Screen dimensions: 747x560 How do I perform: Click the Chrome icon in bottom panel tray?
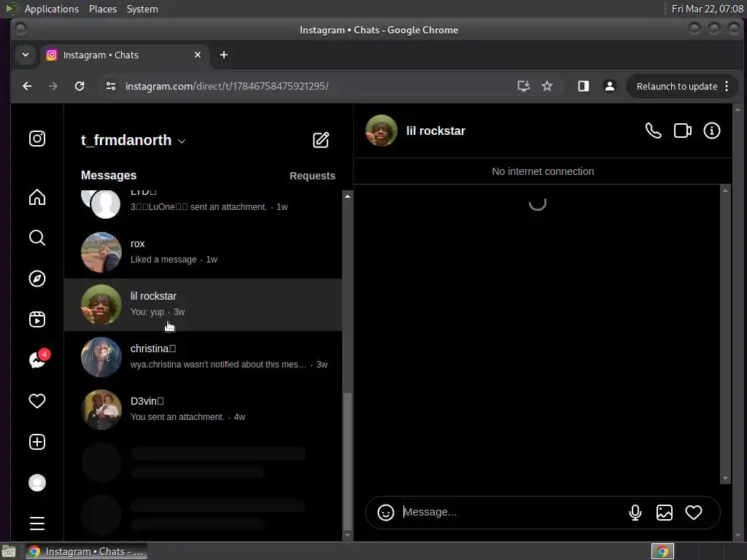click(662, 551)
